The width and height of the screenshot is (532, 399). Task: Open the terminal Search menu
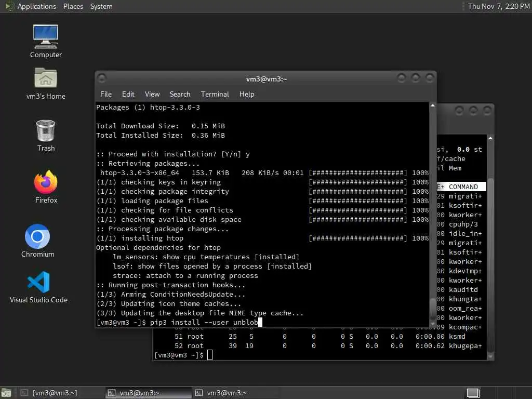(x=180, y=94)
